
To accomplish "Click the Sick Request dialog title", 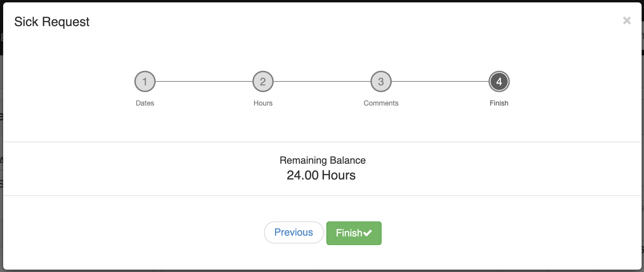I will pyautogui.click(x=52, y=22).
